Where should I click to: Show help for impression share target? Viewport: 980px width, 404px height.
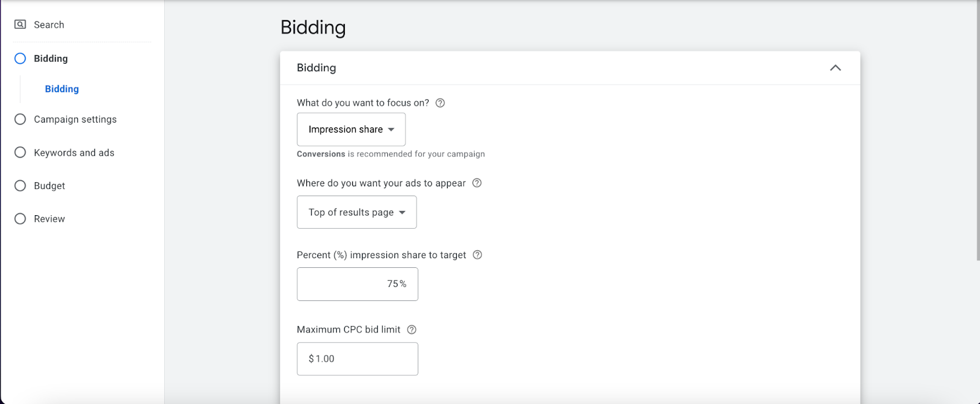[478, 255]
